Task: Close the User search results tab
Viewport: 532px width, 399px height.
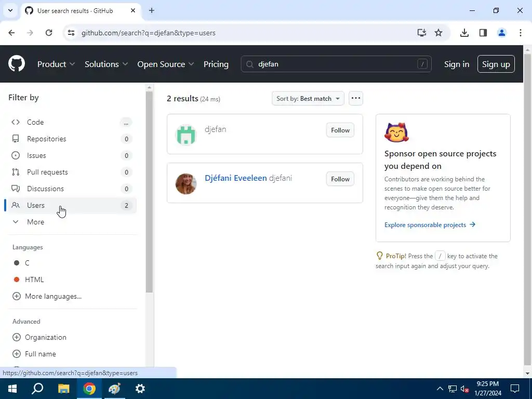Action: coord(133,10)
